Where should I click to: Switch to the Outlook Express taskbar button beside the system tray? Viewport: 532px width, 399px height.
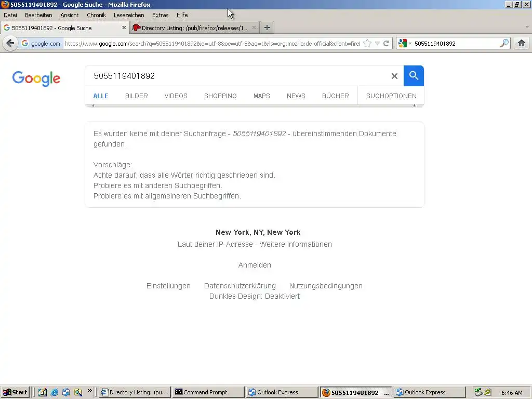[430, 392]
